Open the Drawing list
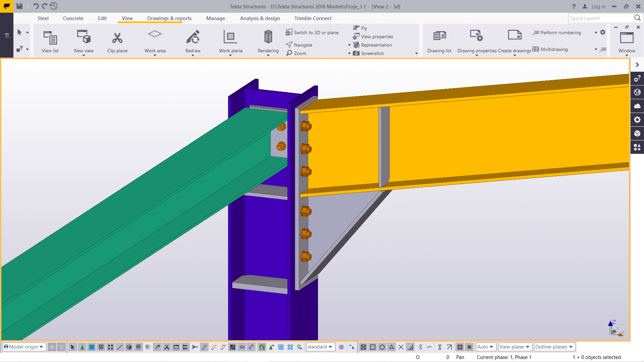Viewport: 644px width, 362px height. [x=439, y=36]
